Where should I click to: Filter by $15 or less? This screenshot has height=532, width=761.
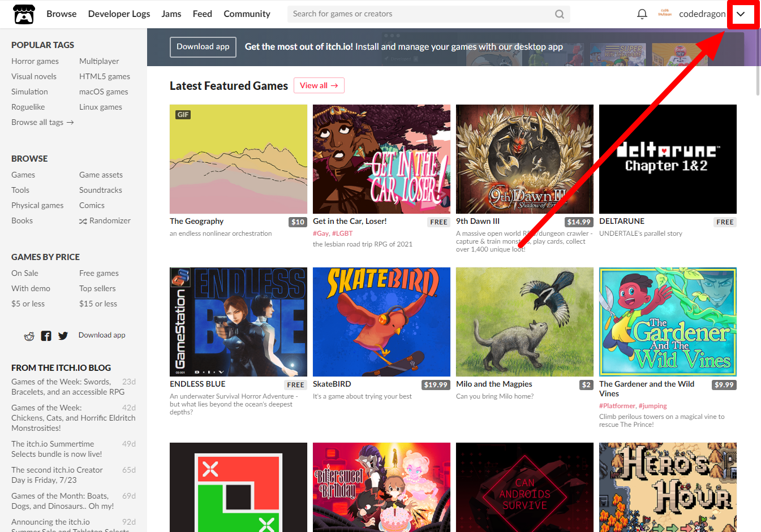(x=98, y=304)
